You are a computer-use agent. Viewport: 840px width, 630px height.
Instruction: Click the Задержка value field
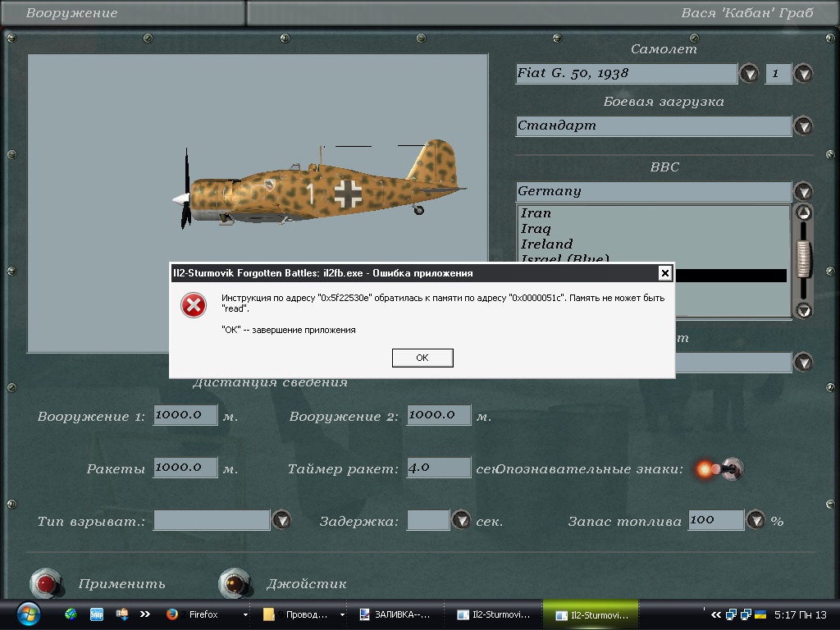[x=428, y=519]
